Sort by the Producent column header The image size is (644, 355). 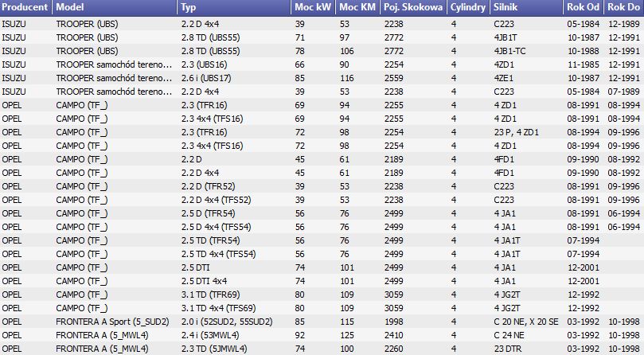coord(26,7)
